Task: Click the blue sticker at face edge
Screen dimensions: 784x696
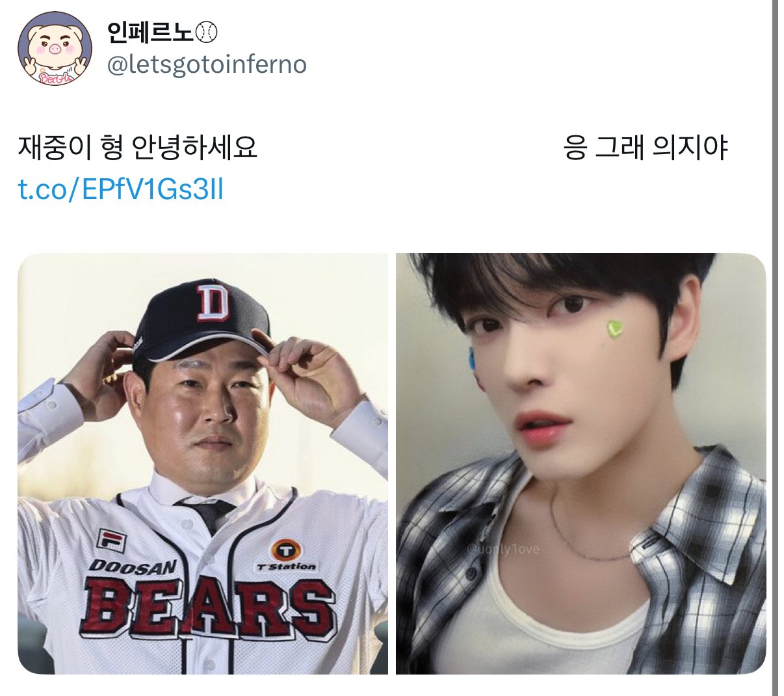Action: pos(473,359)
